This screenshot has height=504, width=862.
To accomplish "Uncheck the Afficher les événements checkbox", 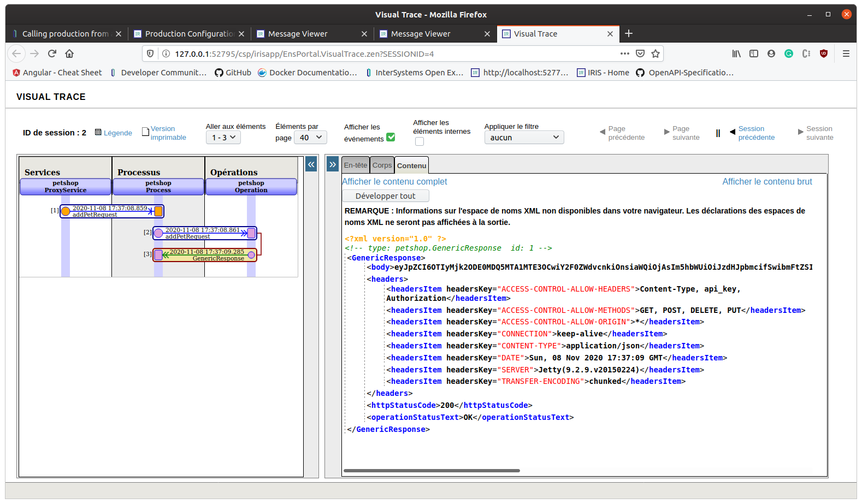I will 391,137.
